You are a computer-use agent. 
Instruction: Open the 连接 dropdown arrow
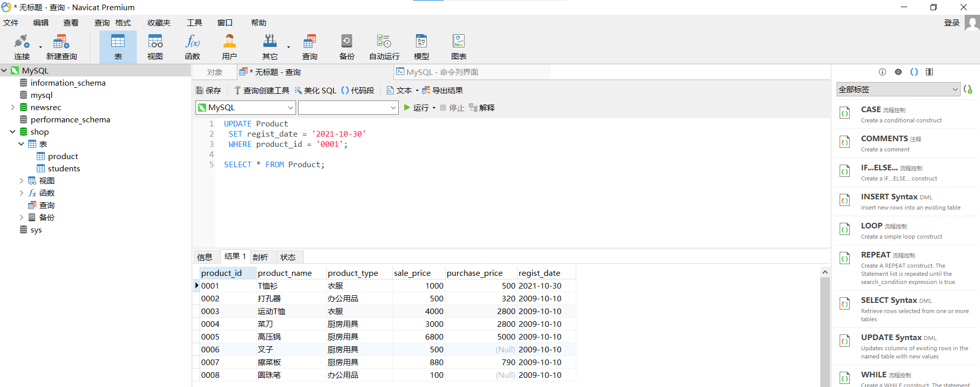click(x=40, y=47)
